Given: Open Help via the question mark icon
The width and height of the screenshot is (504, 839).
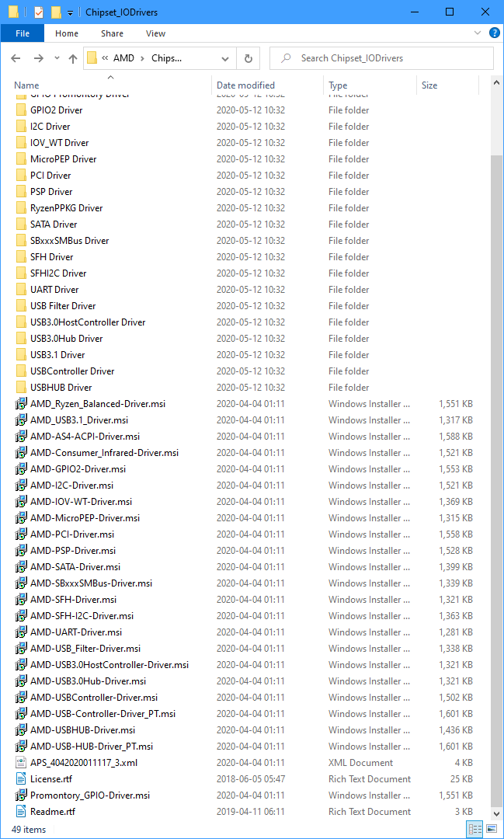Looking at the screenshot, I should tap(495, 33).
